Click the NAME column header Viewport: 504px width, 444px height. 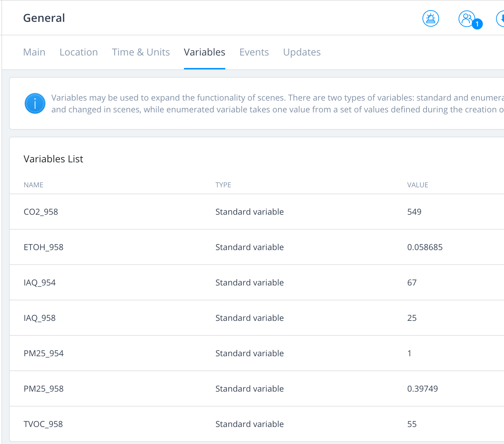(x=33, y=185)
